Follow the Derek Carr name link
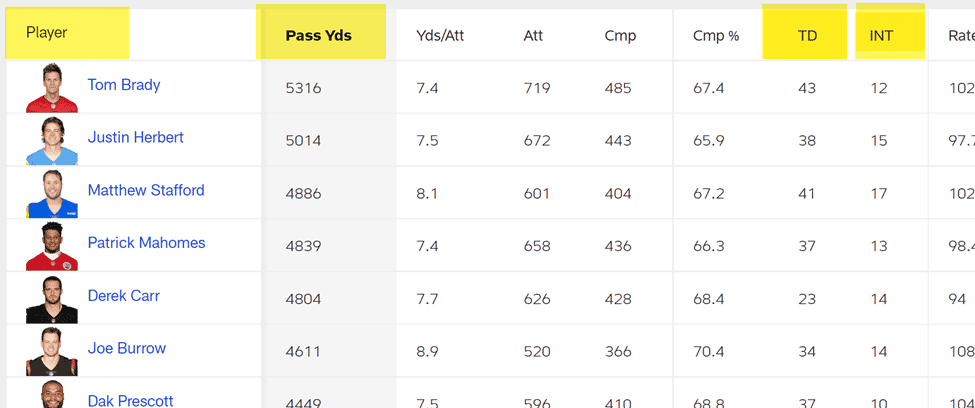 click(x=124, y=295)
